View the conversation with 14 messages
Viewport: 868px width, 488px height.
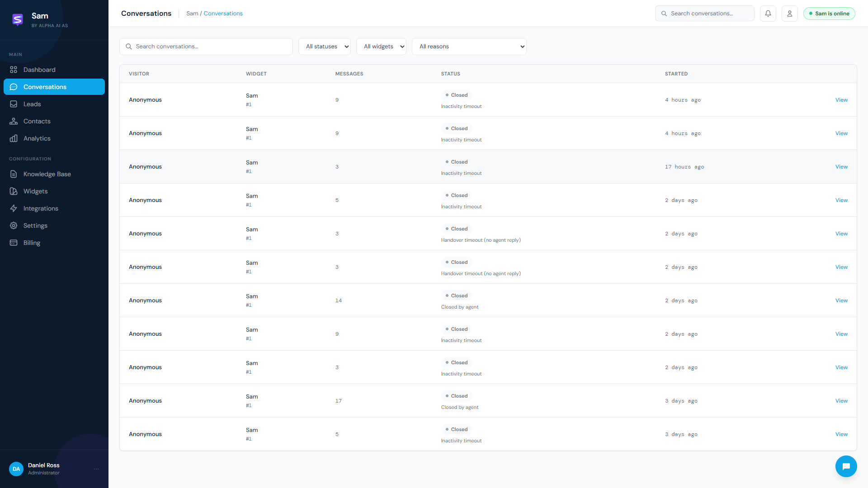point(841,300)
